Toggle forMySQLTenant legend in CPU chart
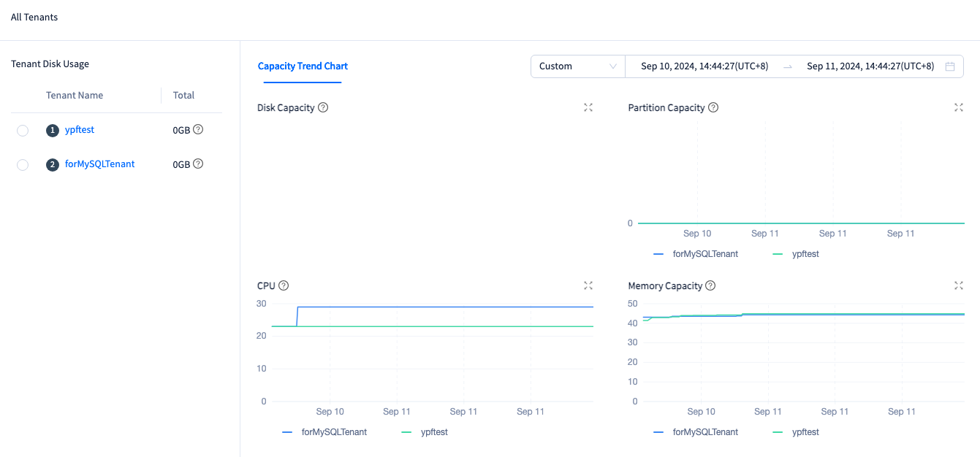The width and height of the screenshot is (980, 457). tap(325, 432)
